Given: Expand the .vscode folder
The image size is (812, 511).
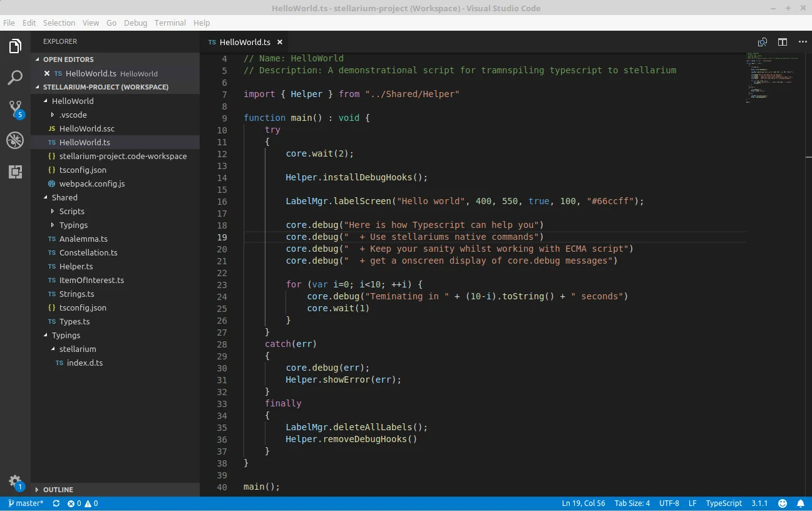Looking at the screenshot, I should click(115, 115).
